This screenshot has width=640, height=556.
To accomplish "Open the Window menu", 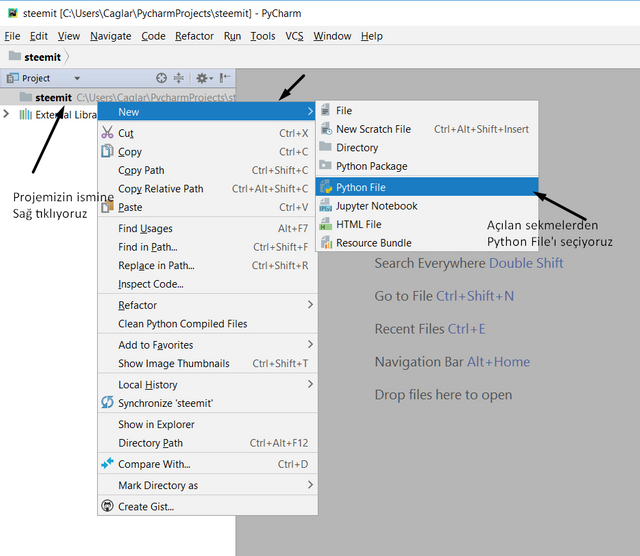I will [332, 36].
